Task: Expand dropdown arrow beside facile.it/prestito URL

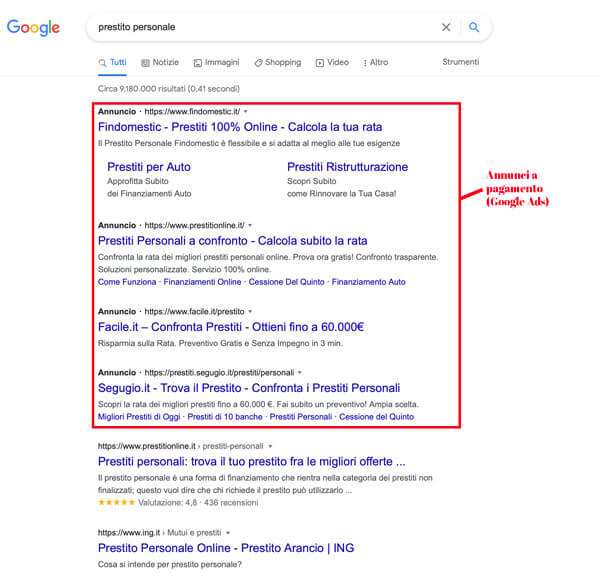Action: pos(251,311)
